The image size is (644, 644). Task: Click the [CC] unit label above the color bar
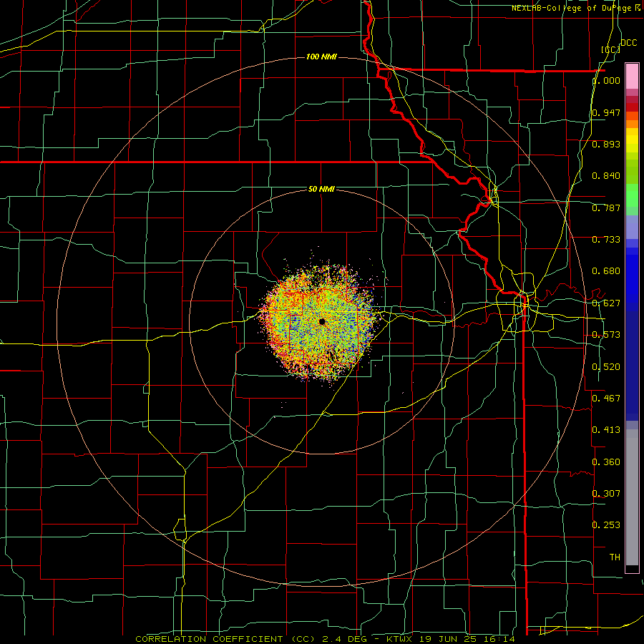coord(610,49)
